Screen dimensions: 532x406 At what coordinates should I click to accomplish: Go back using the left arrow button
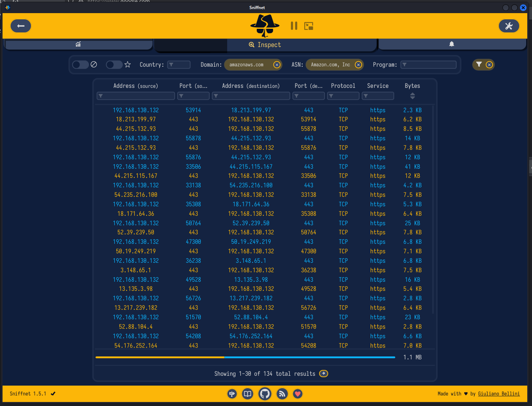21,26
